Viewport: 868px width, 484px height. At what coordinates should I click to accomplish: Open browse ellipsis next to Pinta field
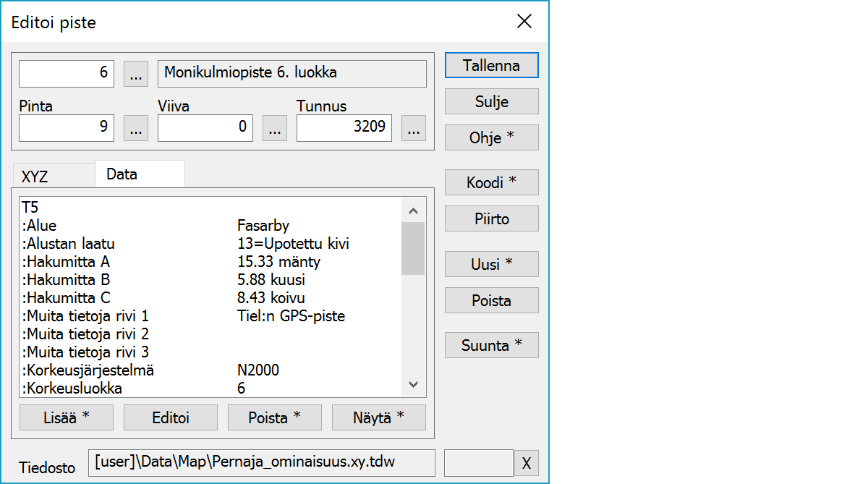(136, 128)
